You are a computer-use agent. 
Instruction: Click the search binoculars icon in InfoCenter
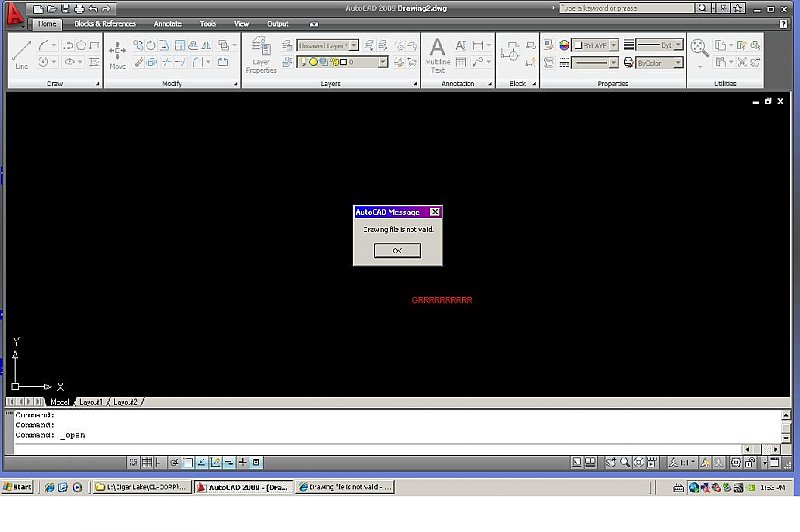[703, 8]
